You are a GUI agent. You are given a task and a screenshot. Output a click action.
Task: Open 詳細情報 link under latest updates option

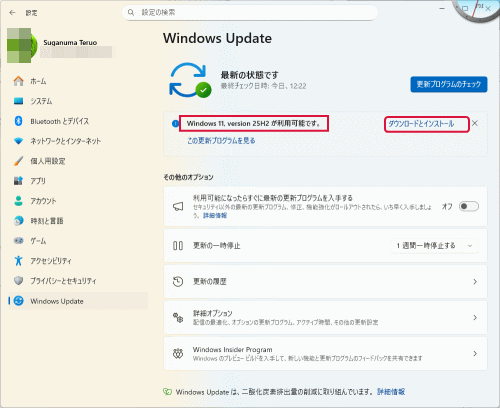coord(215,216)
